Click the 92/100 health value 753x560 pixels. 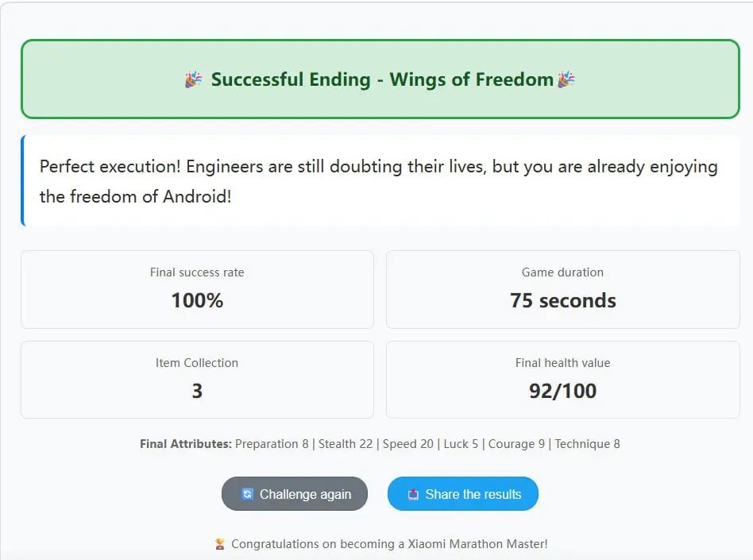click(x=562, y=391)
